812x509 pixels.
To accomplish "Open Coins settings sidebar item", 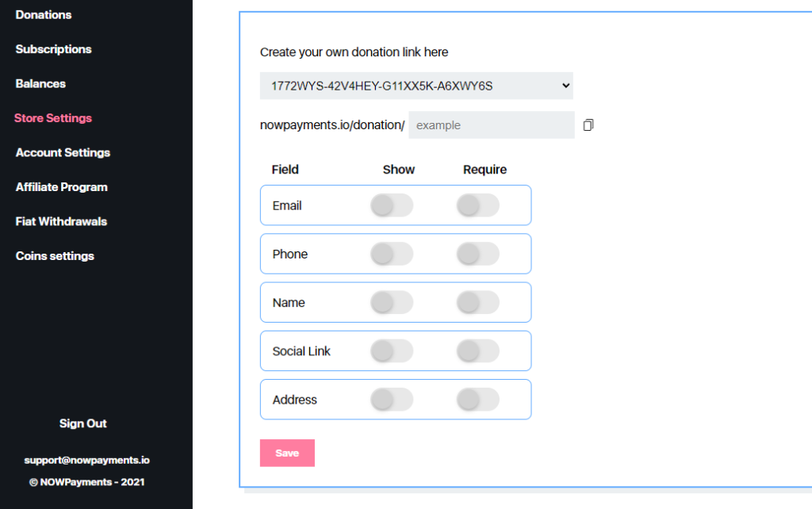I will coord(55,256).
